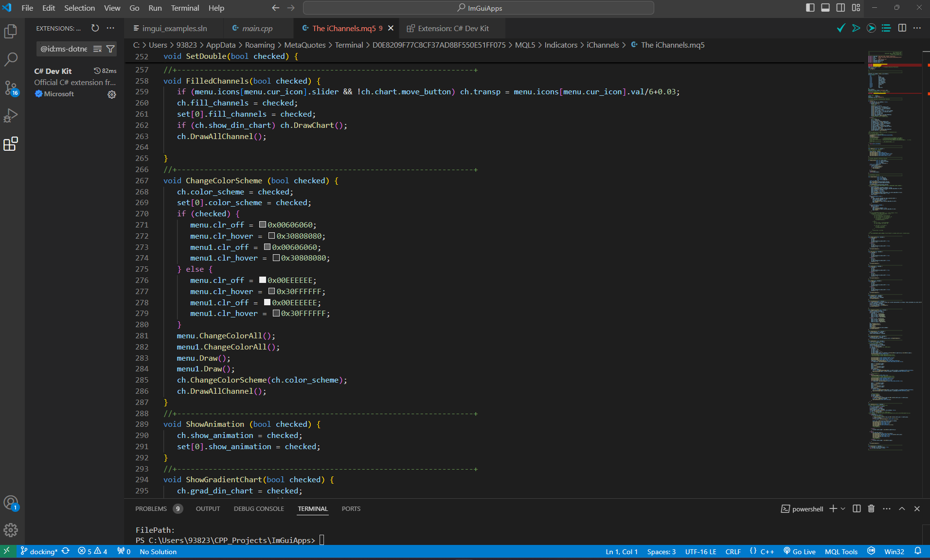
Task: Split the editor to the right
Action: [x=902, y=28]
